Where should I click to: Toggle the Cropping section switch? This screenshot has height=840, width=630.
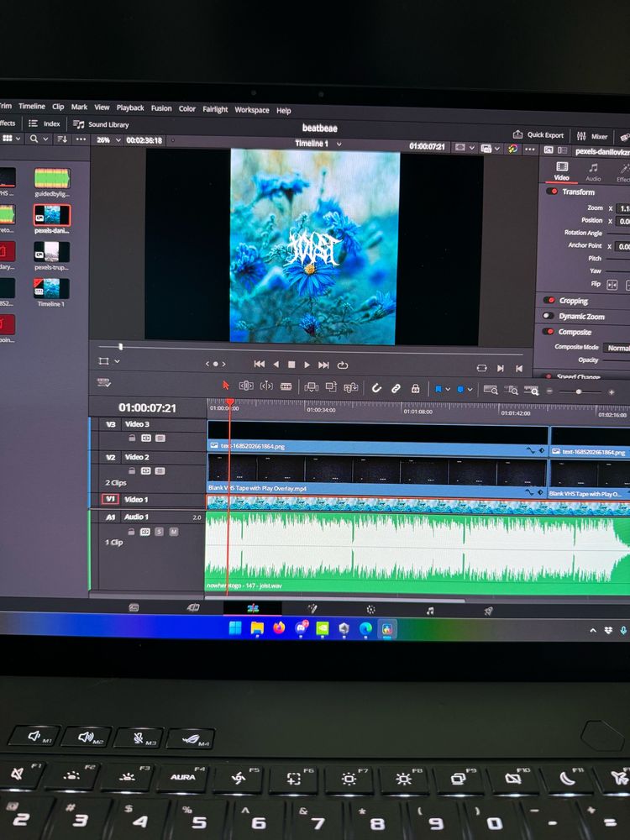[x=549, y=300]
